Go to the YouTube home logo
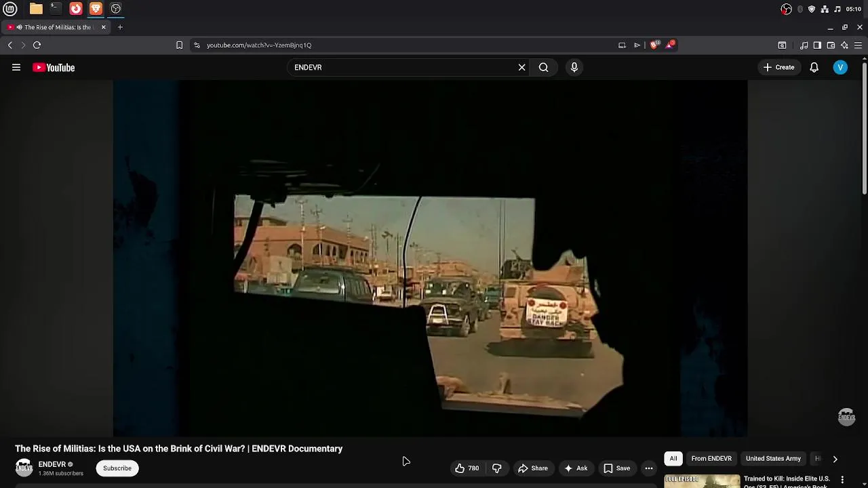Image resolution: width=868 pixels, height=488 pixels. coord(54,67)
